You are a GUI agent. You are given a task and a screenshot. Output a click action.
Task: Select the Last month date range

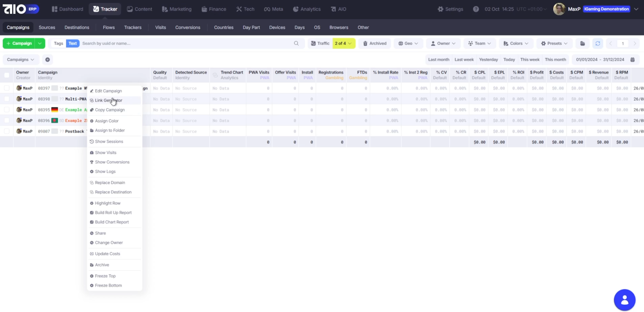[x=438, y=60]
